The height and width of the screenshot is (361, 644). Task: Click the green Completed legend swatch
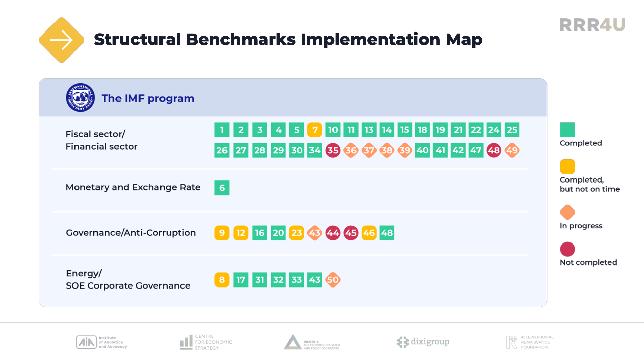(x=567, y=130)
